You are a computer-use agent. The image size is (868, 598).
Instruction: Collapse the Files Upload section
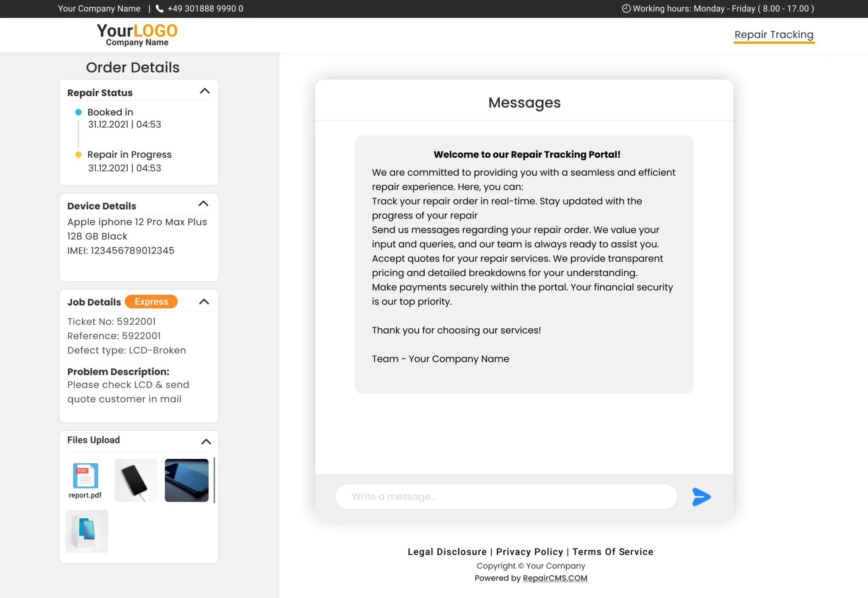pyautogui.click(x=206, y=442)
